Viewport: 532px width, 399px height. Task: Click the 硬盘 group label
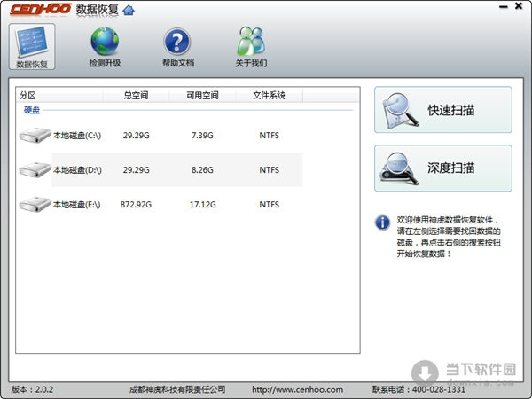[32, 110]
